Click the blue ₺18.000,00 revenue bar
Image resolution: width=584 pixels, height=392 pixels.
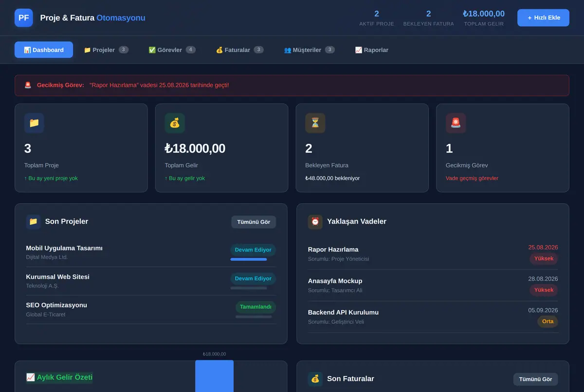(215, 376)
